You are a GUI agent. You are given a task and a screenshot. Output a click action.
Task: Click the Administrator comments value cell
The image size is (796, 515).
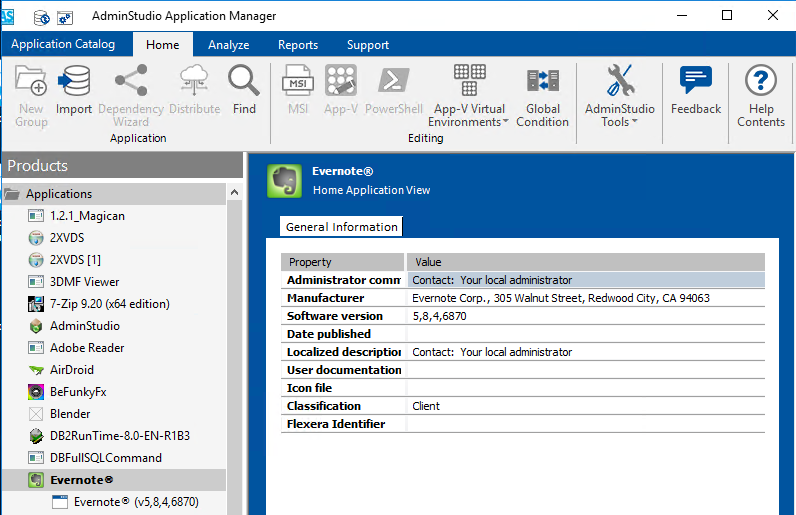586,280
